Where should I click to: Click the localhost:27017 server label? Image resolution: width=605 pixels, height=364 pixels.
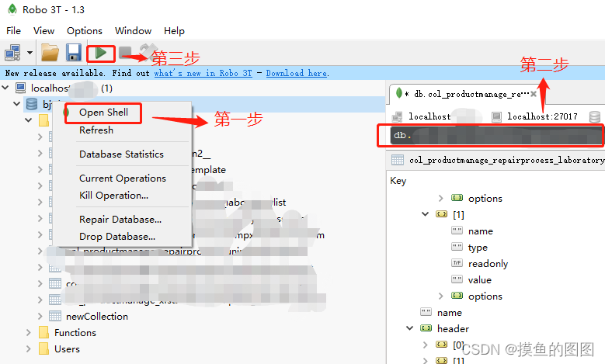pyautogui.click(x=542, y=116)
